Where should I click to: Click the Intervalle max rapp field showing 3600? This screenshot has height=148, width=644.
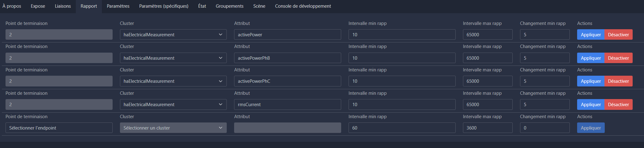488,128
